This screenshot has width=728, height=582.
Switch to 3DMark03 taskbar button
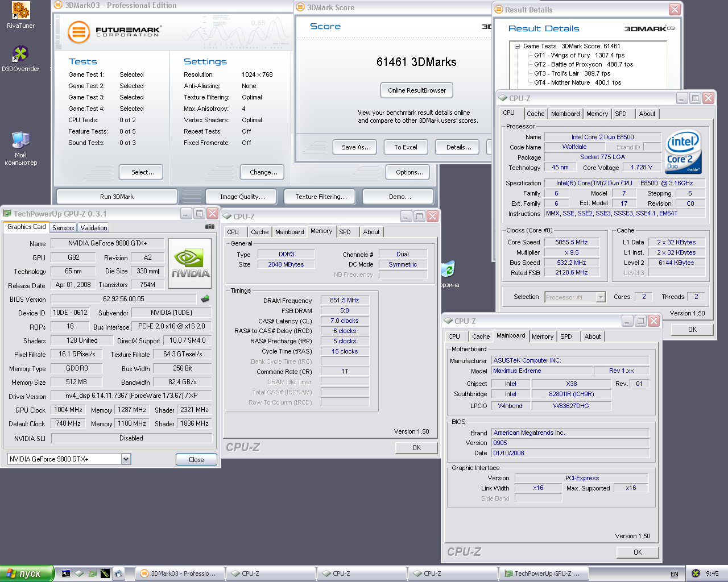pos(180,573)
